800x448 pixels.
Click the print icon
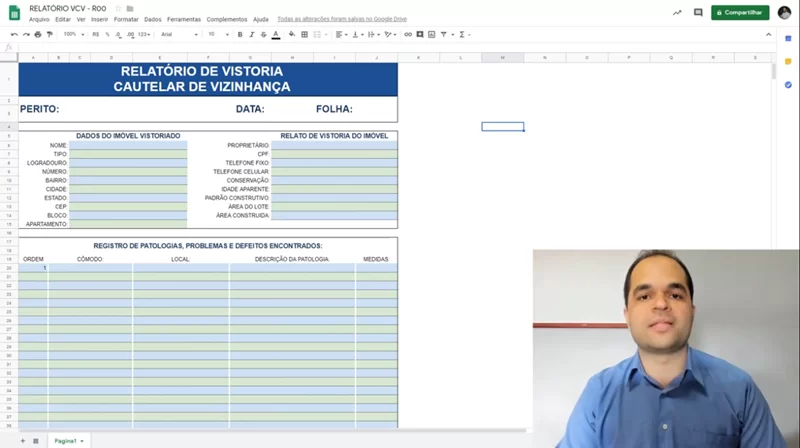point(38,35)
